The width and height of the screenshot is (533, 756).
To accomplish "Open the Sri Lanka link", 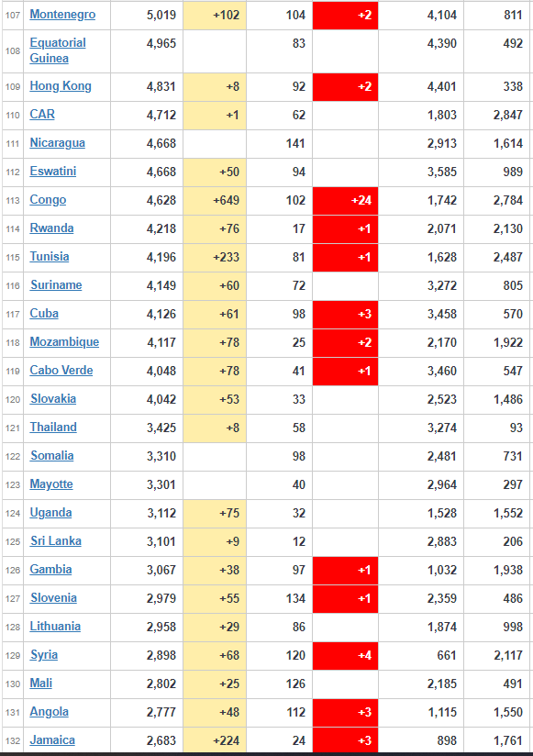I will pos(56,541).
